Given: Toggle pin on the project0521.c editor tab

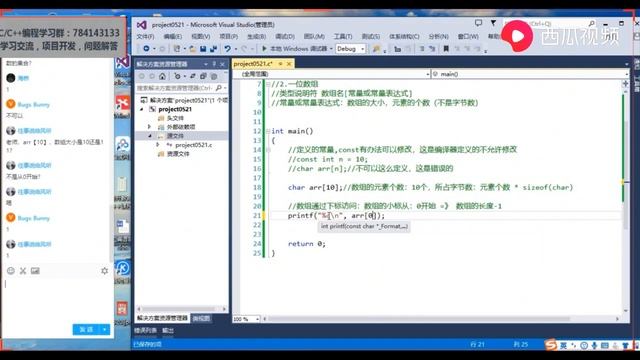Looking at the screenshot, I should [280, 64].
